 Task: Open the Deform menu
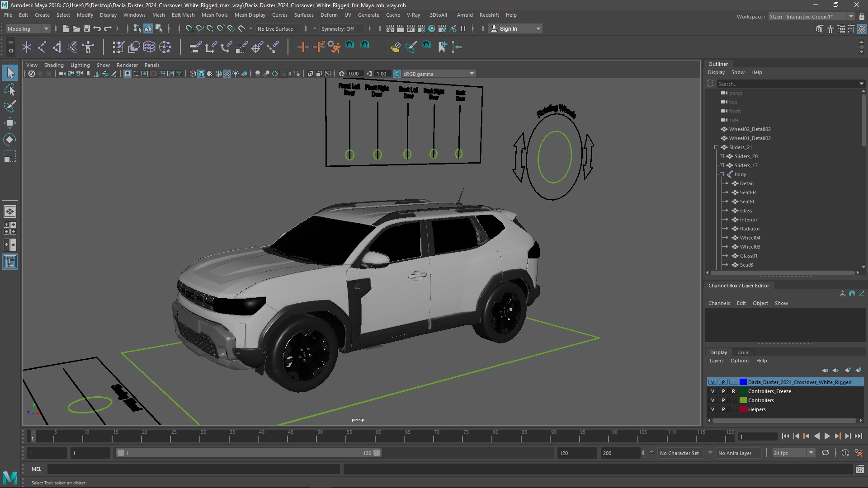coord(329,15)
